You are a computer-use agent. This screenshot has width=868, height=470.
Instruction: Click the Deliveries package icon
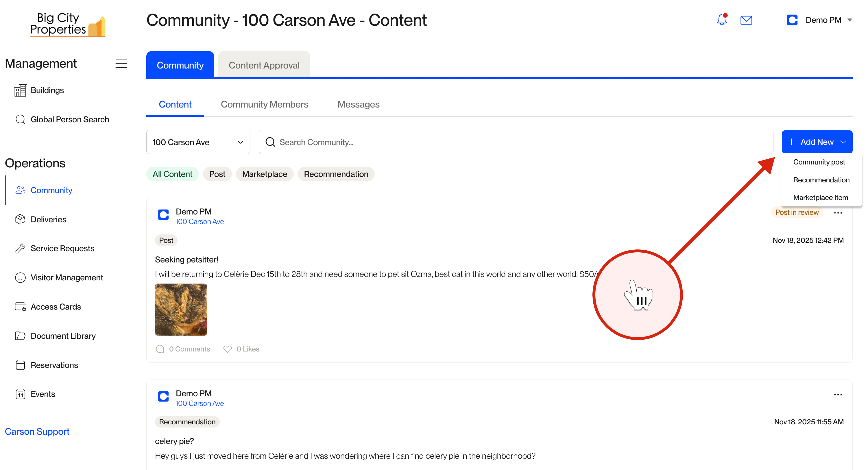point(20,219)
